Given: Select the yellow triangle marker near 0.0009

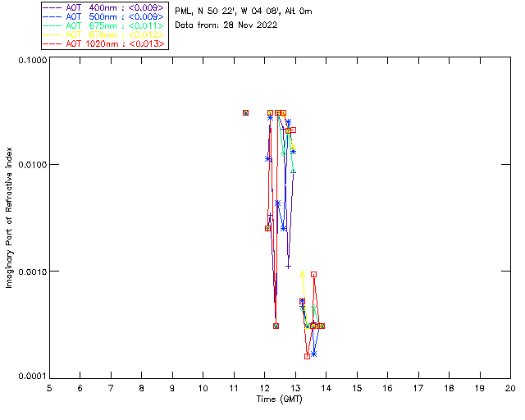Looking at the screenshot, I should pos(303,274).
